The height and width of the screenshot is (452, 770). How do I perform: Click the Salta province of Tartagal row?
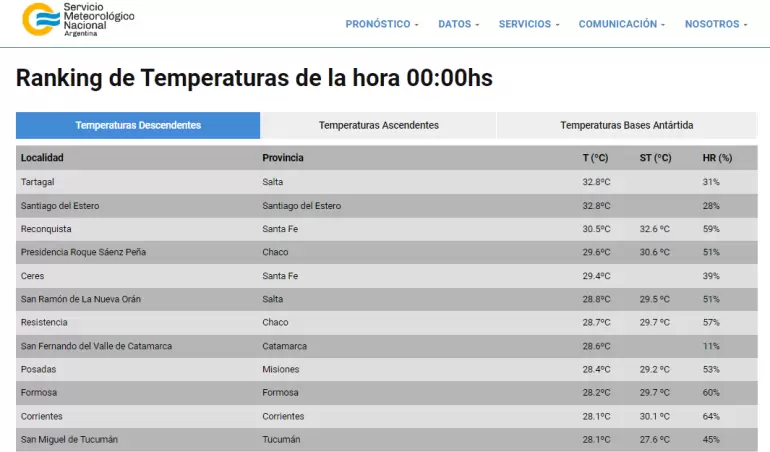click(273, 182)
